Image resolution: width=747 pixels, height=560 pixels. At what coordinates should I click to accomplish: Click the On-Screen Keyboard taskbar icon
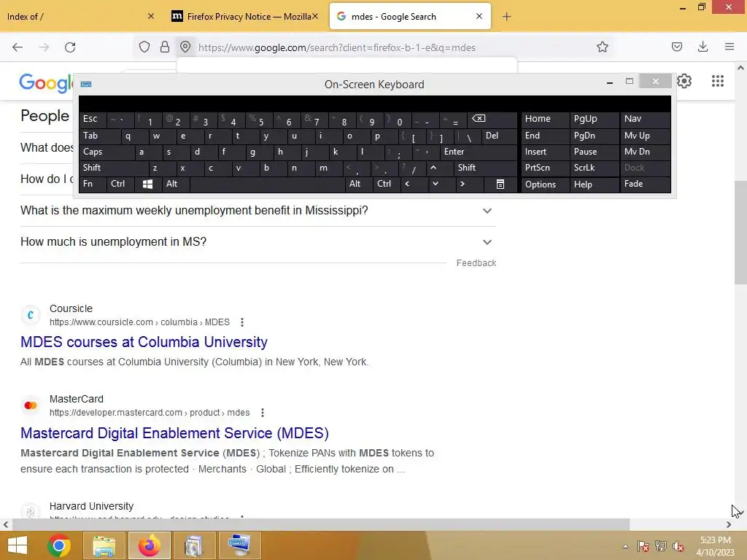(x=239, y=545)
